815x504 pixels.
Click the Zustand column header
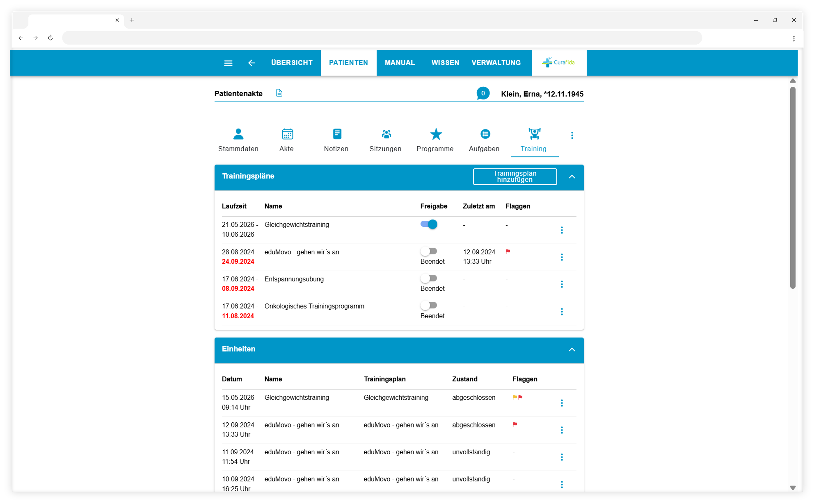(x=464, y=379)
